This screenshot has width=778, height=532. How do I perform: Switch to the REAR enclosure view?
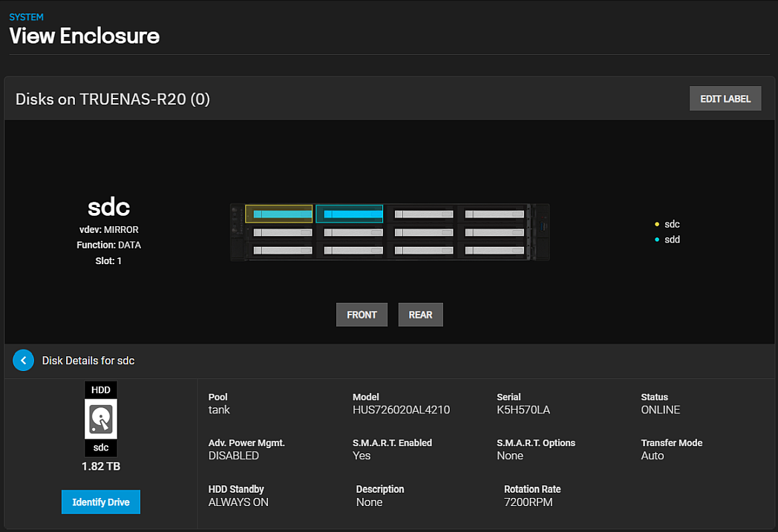420,315
